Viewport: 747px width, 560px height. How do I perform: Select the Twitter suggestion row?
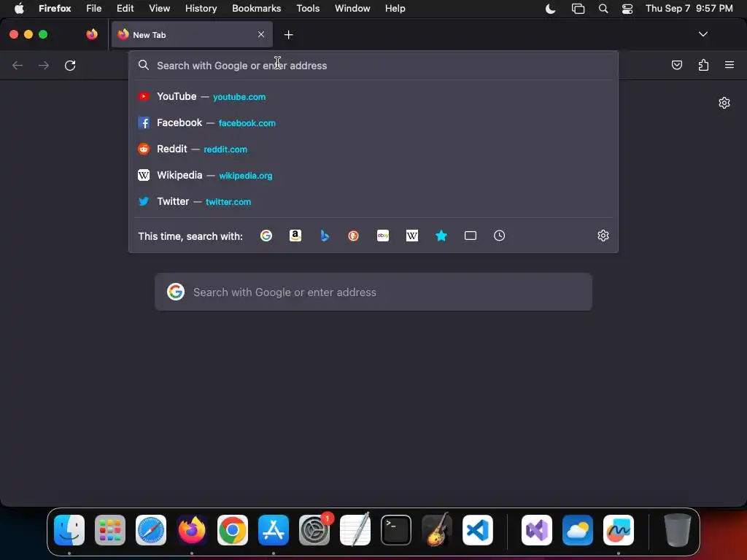373,201
